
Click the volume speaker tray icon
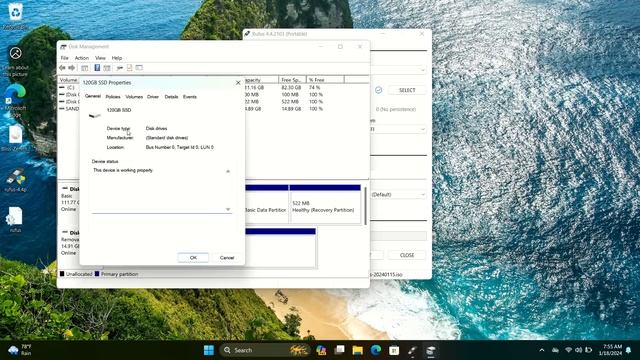(578, 350)
